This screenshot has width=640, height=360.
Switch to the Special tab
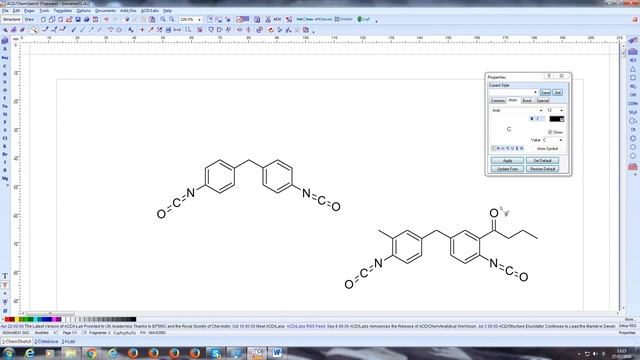coord(542,100)
